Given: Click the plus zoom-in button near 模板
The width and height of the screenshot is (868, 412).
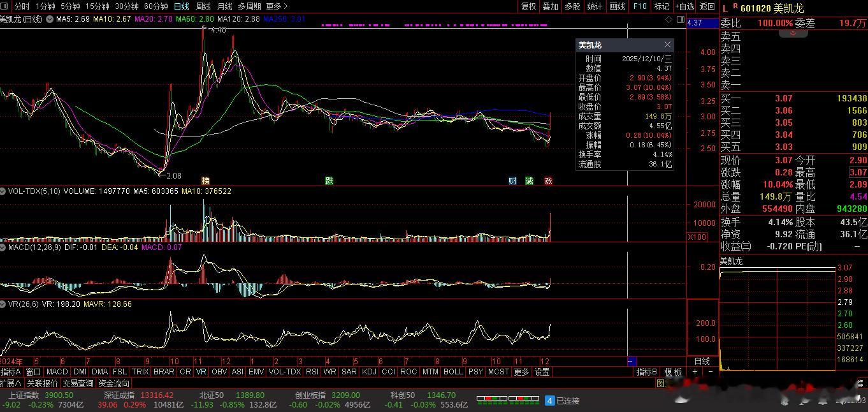Looking at the screenshot, I should pos(695,372).
